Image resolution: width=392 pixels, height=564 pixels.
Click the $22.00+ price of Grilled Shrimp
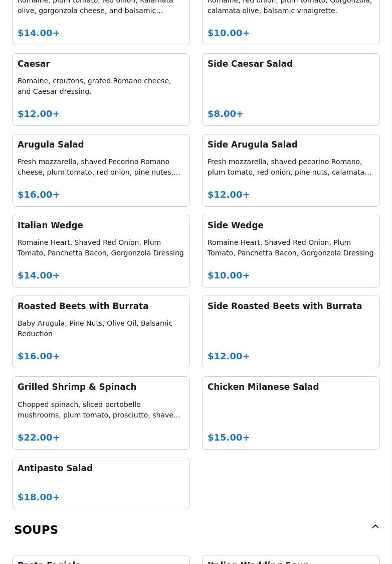(x=39, y=437)
